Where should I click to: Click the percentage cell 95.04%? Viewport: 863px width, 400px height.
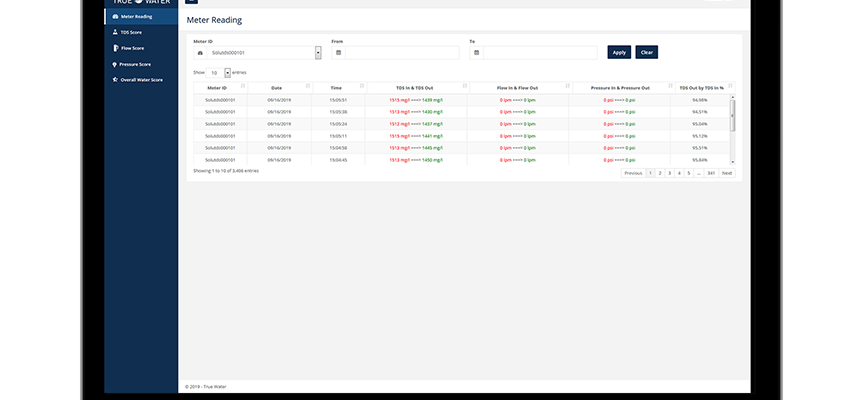[700, 124]
